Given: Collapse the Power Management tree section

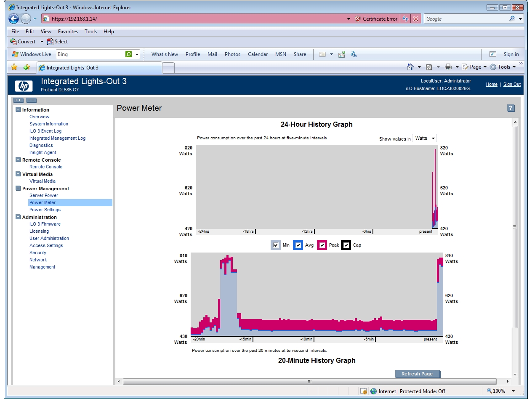Looking at the screenshot, I should click(18, 189).
